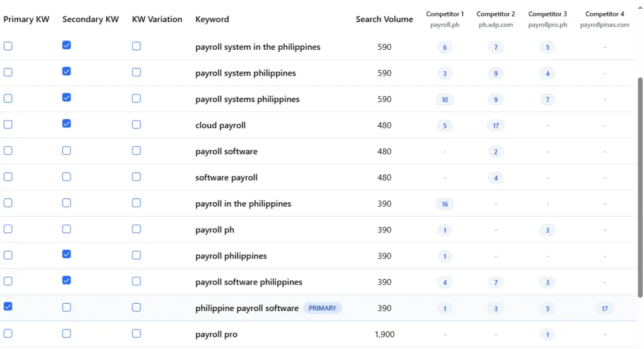Select the keyword text payroll pro

[x=216, y=335]
